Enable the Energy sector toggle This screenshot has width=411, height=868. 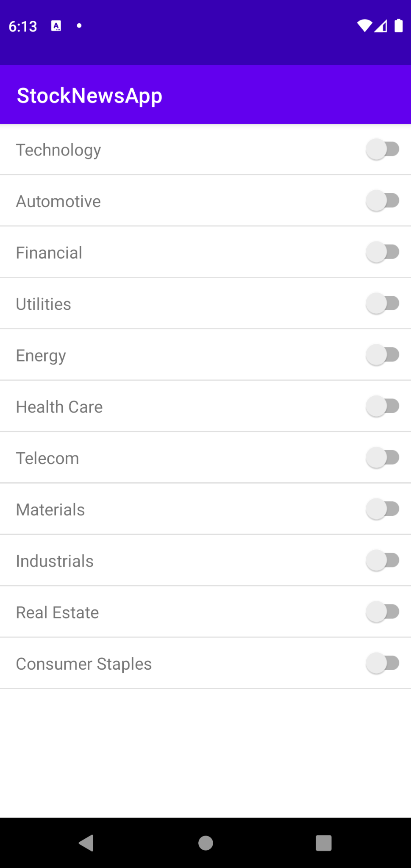click(x=383, y=355)
